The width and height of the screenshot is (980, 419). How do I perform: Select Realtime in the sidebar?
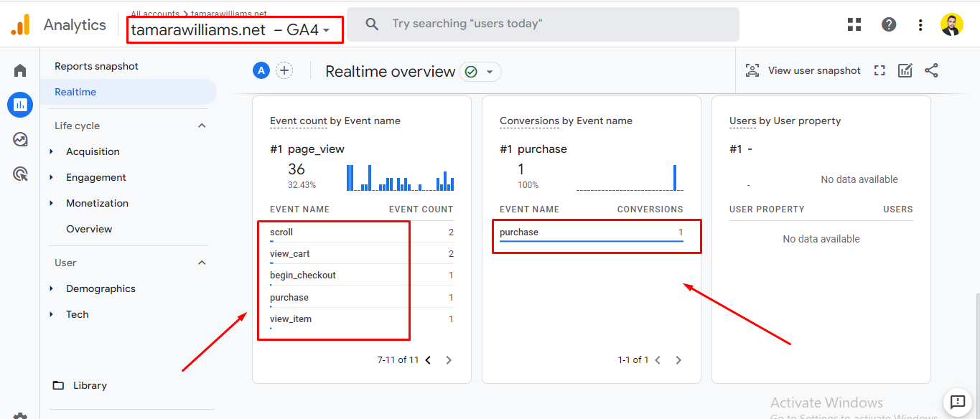[129, 92]
